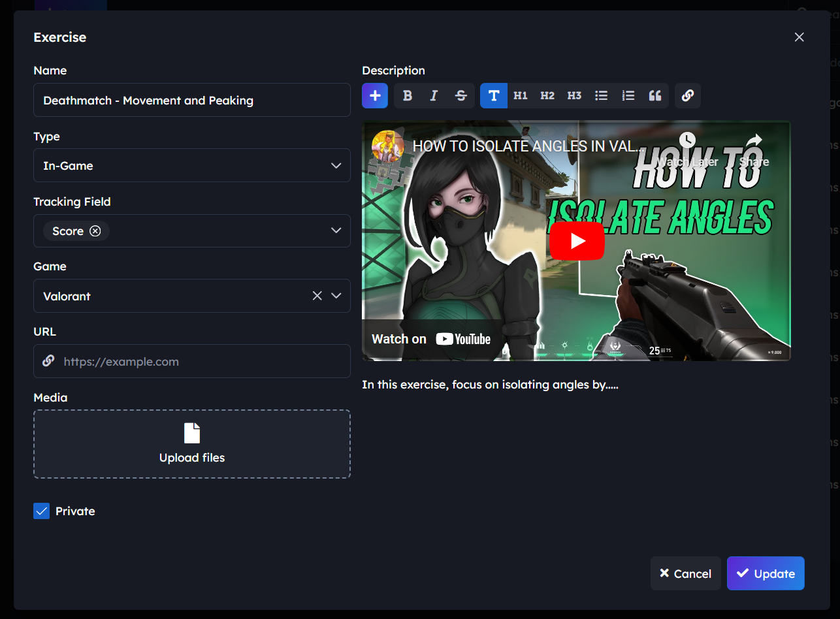Click the Update button

pyautogui.click(x=766, y=573)
